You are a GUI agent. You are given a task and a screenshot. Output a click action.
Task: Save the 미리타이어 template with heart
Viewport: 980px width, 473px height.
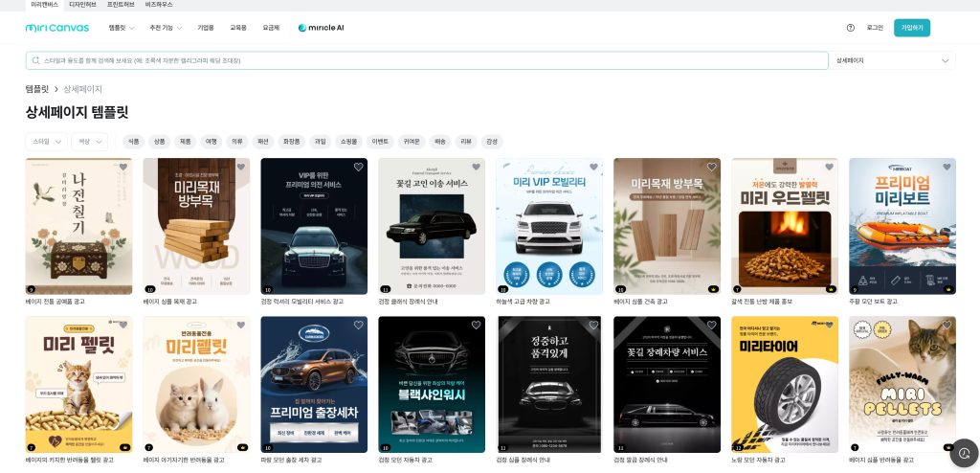tap(829, 326)
